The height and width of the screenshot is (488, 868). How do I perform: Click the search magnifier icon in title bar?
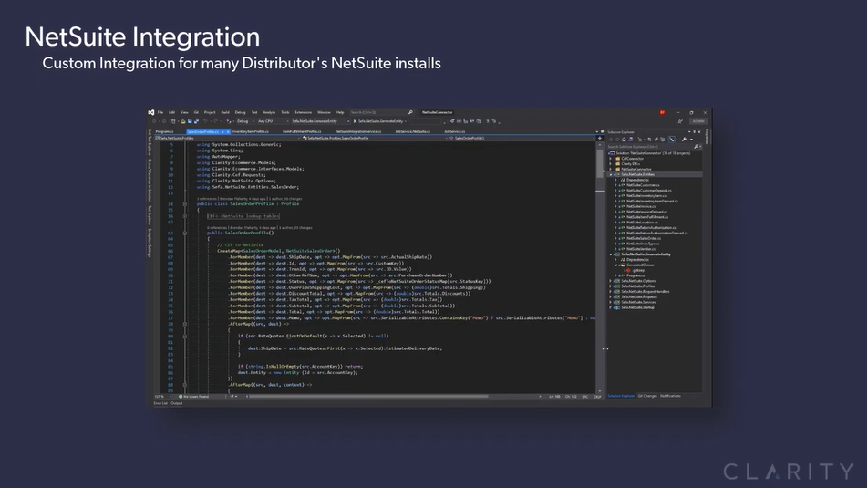[410, 112]
